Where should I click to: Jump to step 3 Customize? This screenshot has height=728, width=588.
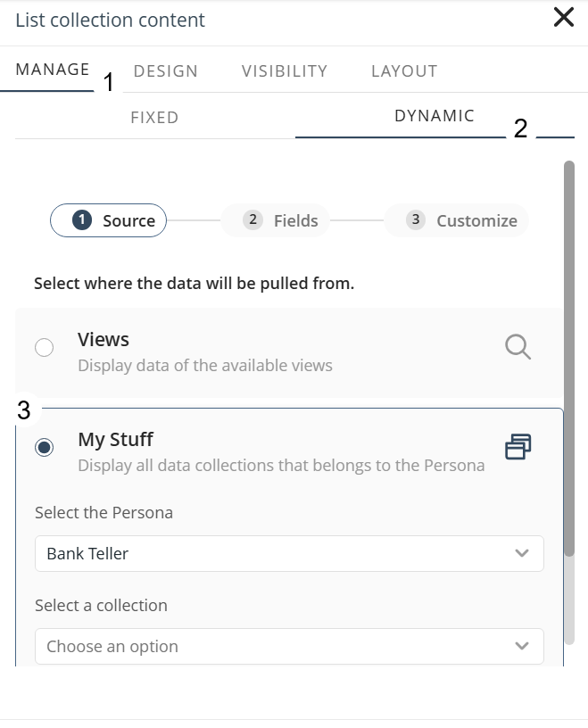[x=456, y=220]
